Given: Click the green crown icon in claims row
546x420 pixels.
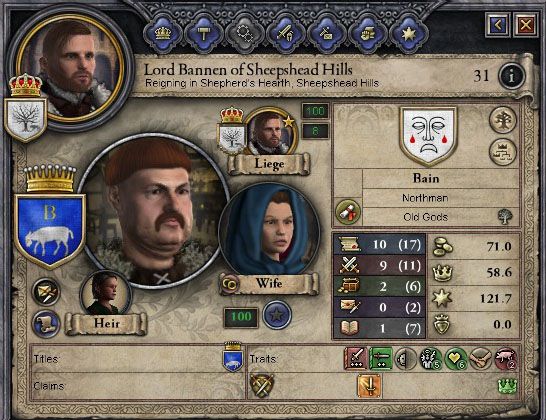Looking at the screenshot, I should (x=507, y=386).
